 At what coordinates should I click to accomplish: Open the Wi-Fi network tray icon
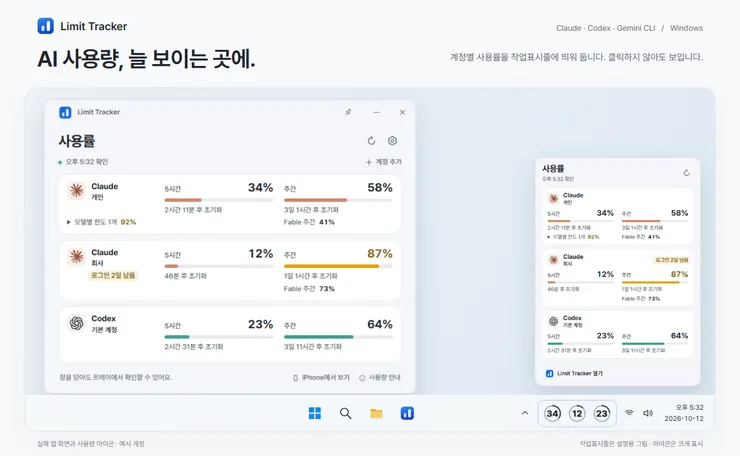pos(629,413)
